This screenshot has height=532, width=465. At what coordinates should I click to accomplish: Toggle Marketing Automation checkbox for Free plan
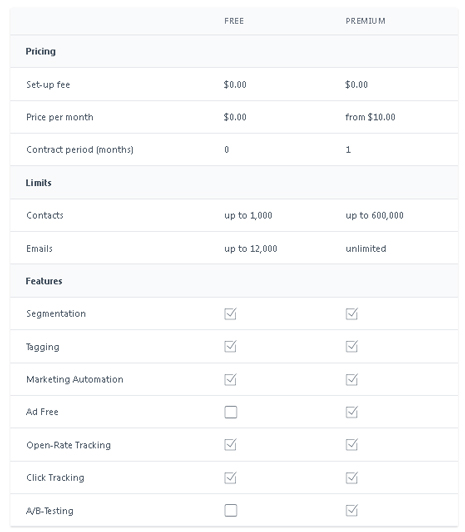point(230,379)
